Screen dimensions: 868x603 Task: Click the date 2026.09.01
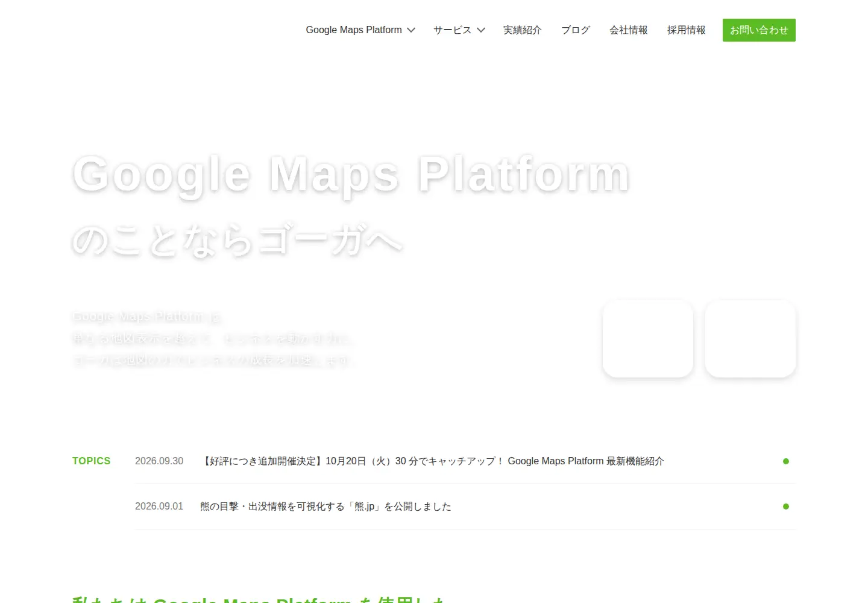pyautogui.click(x=159, y=507)
